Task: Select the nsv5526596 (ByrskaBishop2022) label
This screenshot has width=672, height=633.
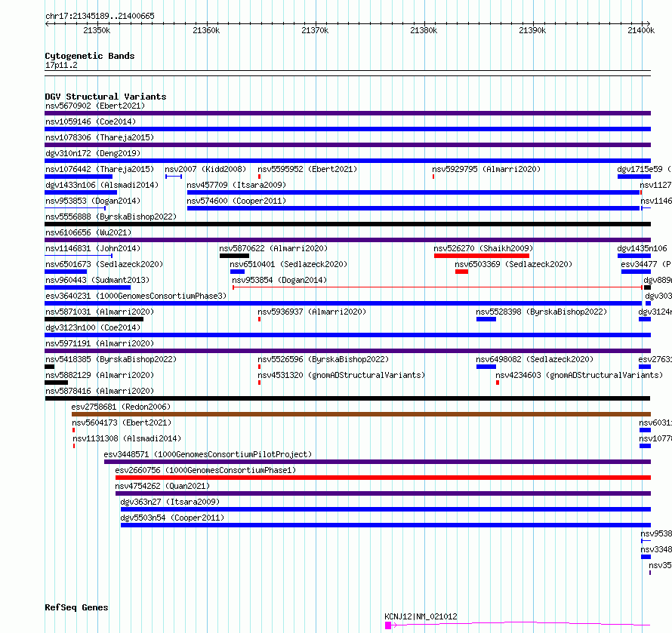Action: tap(323, 359)
